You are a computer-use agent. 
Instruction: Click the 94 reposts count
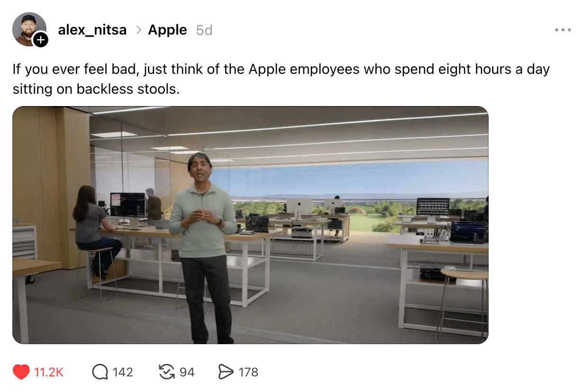point(187,372)
